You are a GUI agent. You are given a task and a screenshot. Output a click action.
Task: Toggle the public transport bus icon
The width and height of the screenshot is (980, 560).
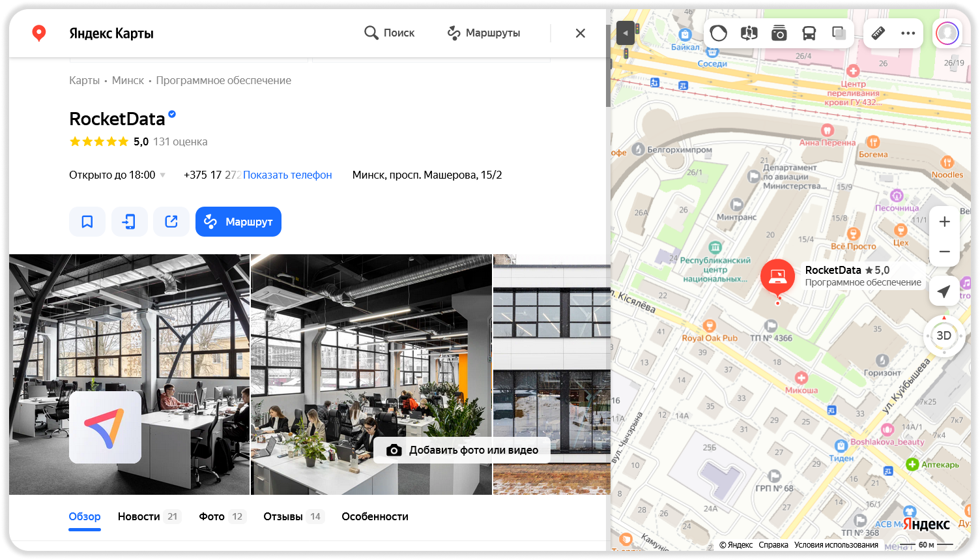[x=809, y=33]
